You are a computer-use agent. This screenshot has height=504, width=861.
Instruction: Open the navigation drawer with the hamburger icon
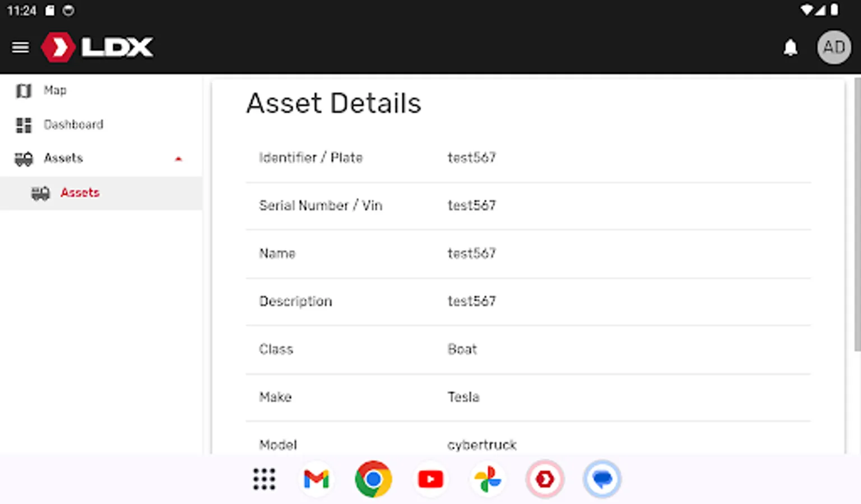(x=20, y=47)
